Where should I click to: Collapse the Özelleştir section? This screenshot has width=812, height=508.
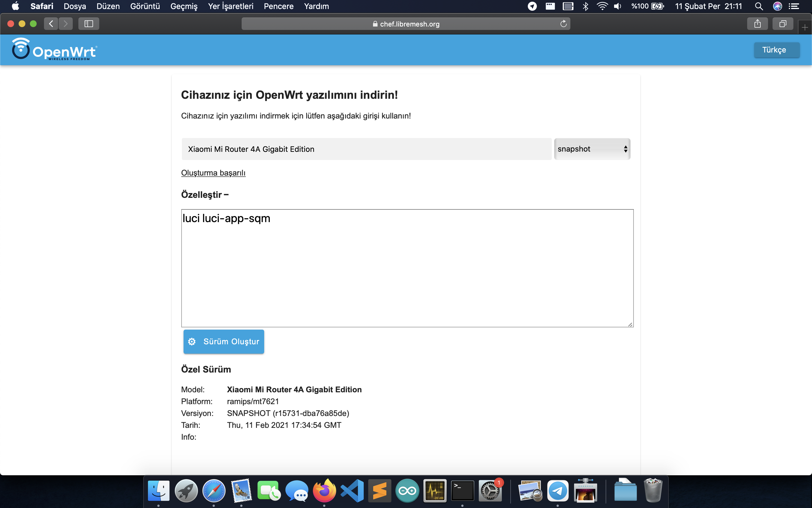point(205,194)
